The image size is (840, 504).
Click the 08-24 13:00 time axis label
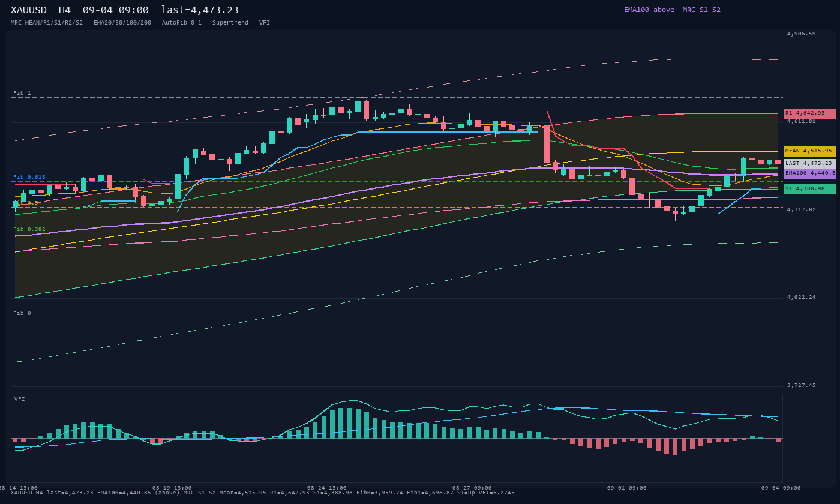pyautogui.click(x=327, y=488)
